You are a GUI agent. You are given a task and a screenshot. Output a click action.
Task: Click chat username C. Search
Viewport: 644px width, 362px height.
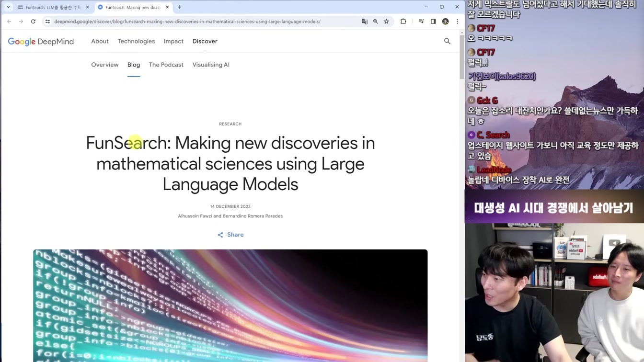click(493, 135)
